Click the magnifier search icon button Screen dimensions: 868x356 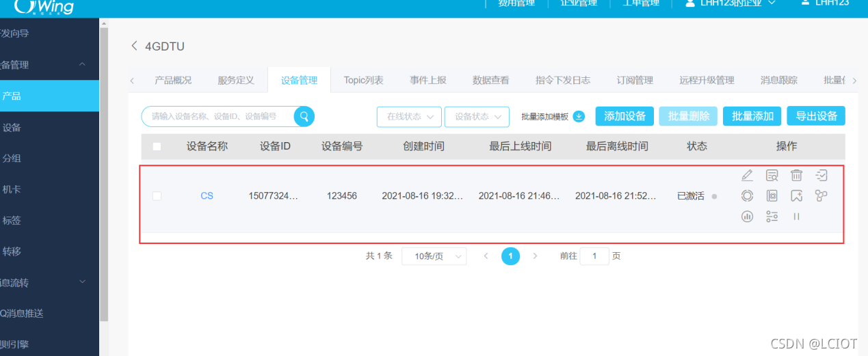click(x=304, y=116)
